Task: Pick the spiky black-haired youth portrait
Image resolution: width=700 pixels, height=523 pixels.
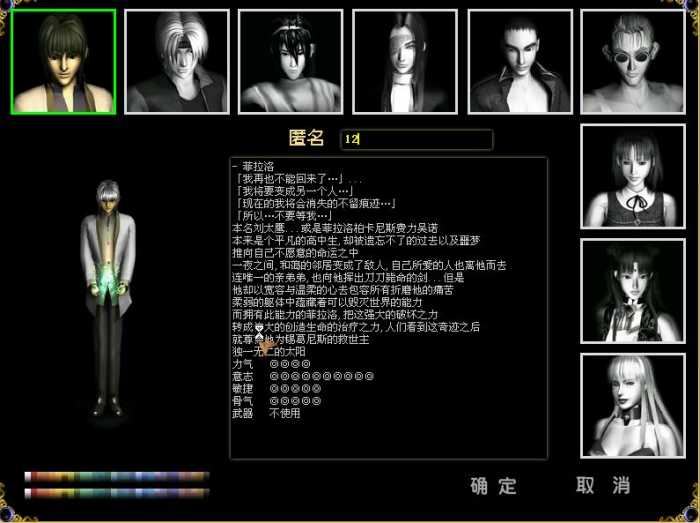Action: 291,62
